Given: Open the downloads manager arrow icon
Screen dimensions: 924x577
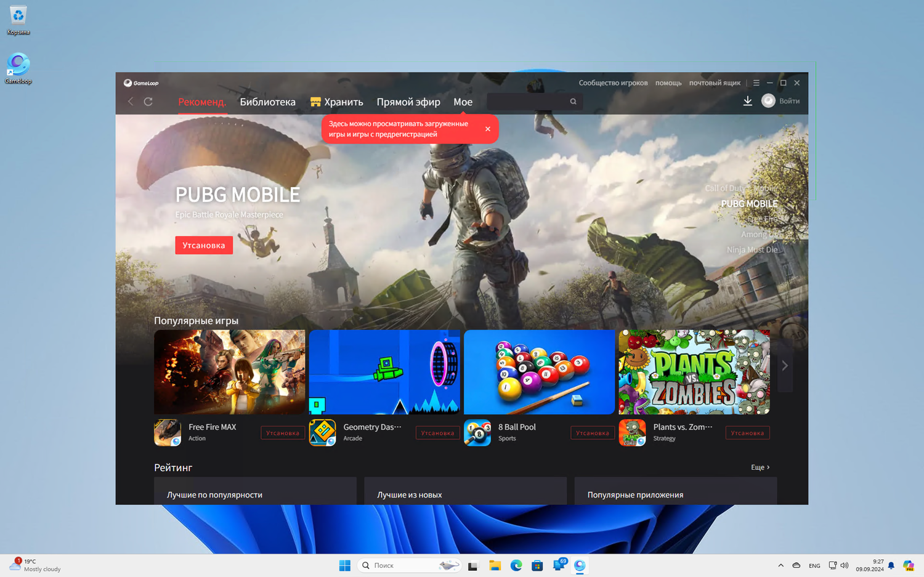Looking at the screenshot, I should point(747,101).
